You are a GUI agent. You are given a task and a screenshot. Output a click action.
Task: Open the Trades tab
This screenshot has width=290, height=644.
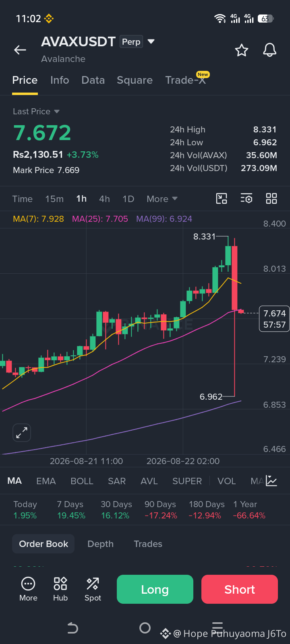tap(148, 544)
